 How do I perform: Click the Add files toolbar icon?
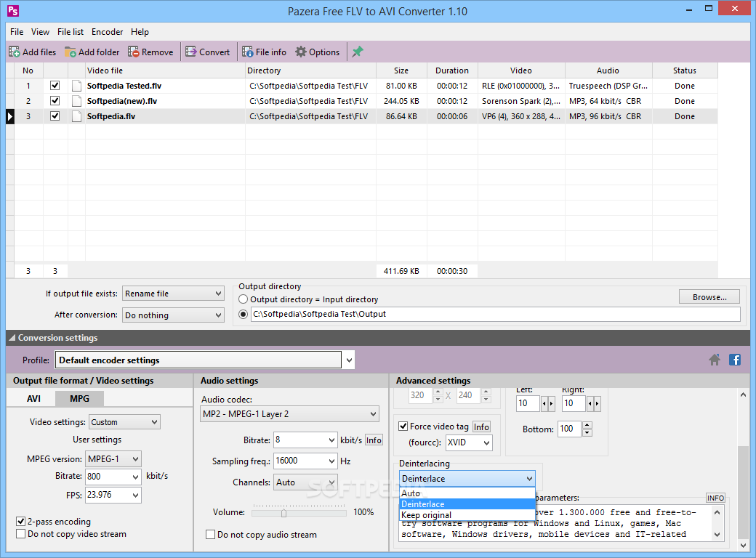click(15, 52)
